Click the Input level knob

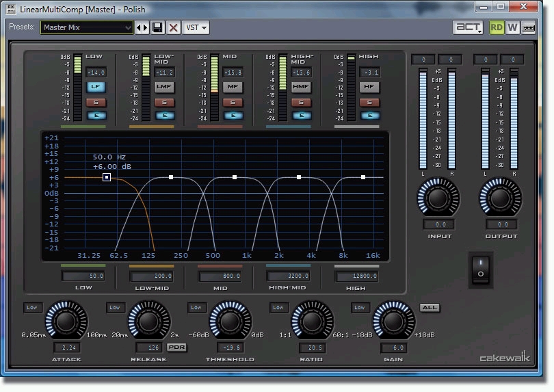click(x=438, y=198)
